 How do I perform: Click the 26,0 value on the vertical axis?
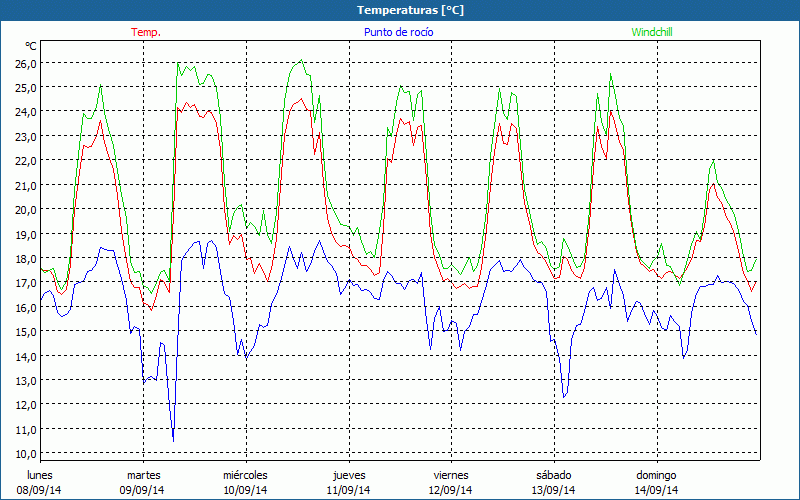(x=26, y=63)
